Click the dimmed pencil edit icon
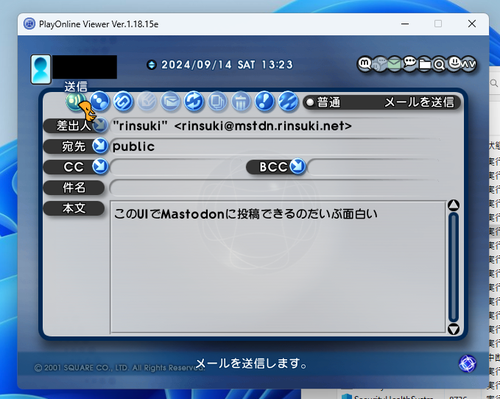This screenshot has height=399, width=500. (147, 101)
